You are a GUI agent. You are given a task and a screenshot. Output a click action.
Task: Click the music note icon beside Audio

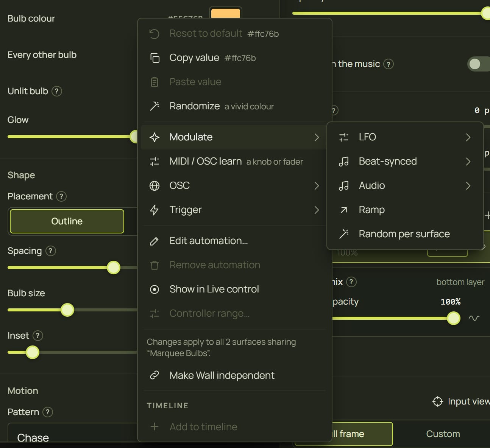tap(344, 186)
